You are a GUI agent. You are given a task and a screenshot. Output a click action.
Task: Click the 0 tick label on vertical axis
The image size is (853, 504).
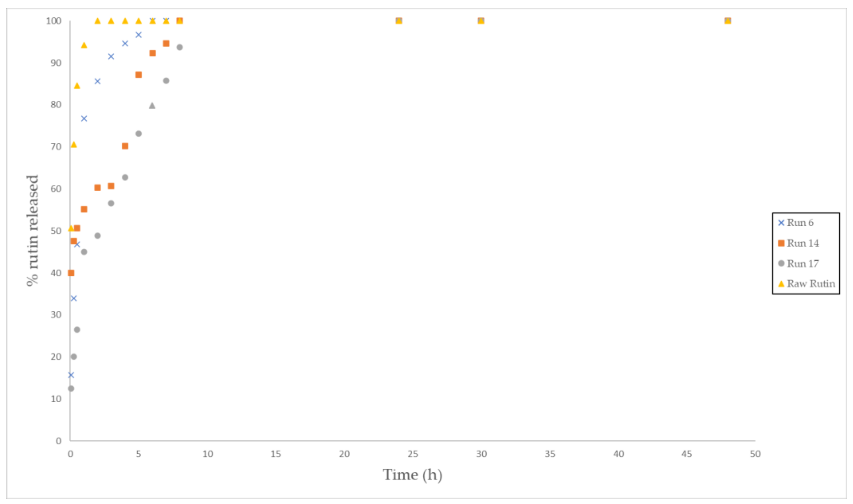tap(58, 441)
